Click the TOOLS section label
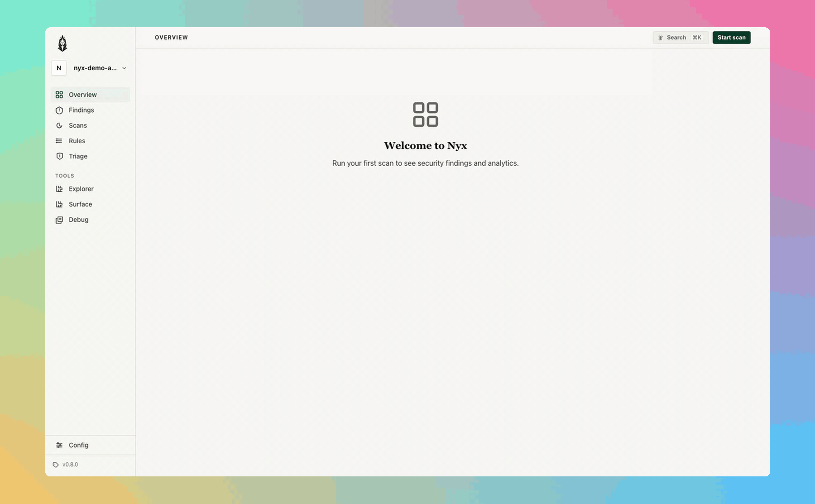The image size is (815, 504). tap(65, 176)
